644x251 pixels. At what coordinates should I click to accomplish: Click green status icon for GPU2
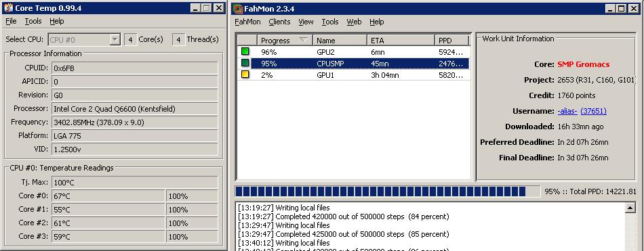pos(245,51)
